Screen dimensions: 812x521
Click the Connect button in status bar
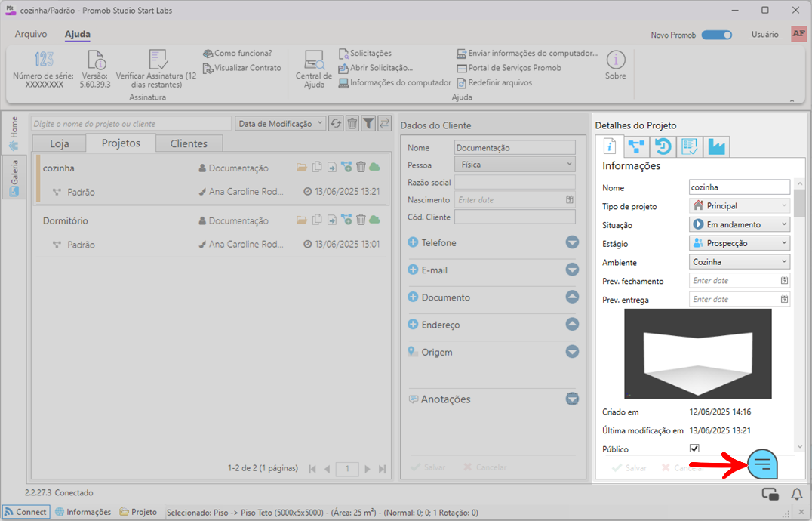pos(26,512)
